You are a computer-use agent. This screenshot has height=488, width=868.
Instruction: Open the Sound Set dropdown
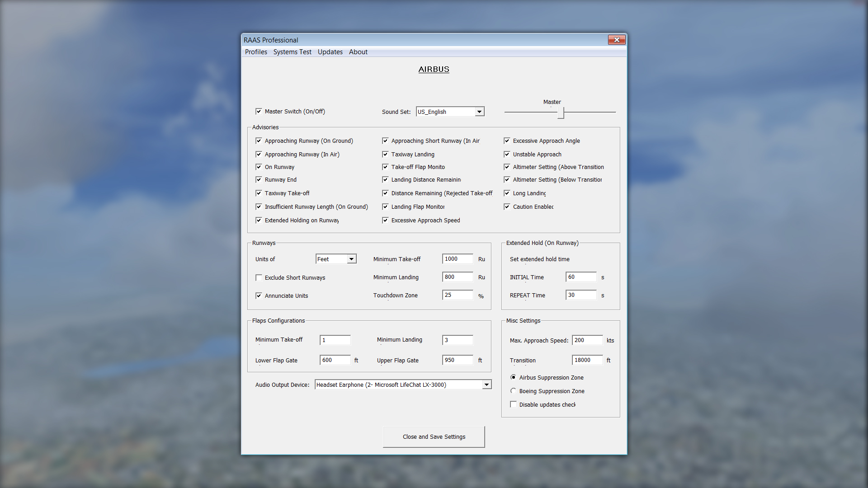coord(479,111)
